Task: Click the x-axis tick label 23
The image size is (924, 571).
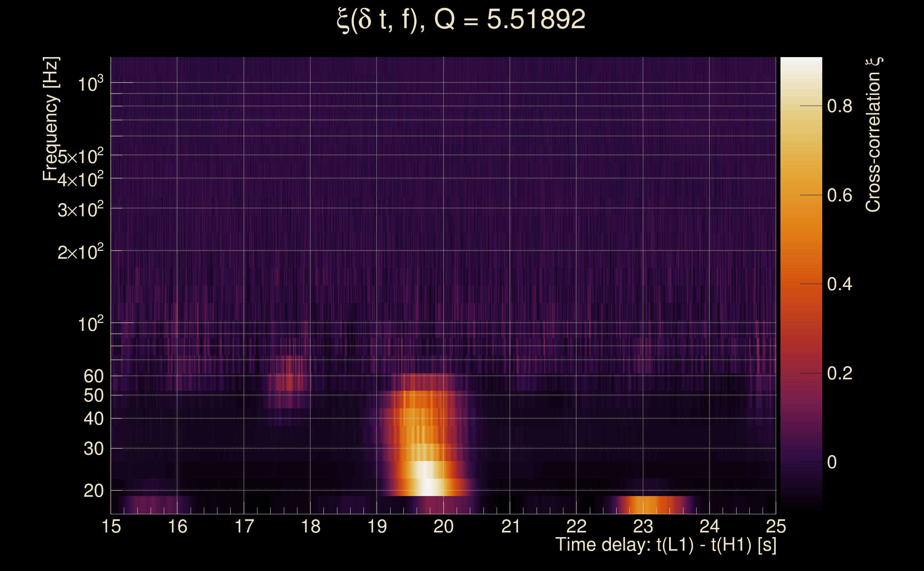Action: (x=643, y=526)
